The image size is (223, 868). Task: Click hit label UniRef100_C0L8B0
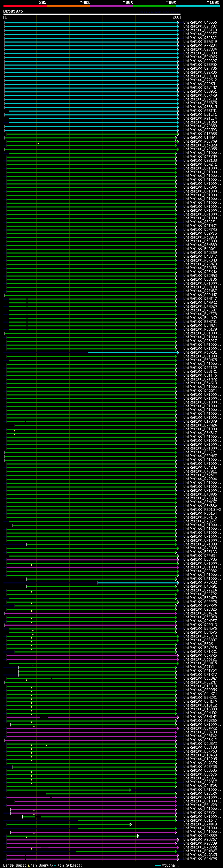tap(200, 53)
